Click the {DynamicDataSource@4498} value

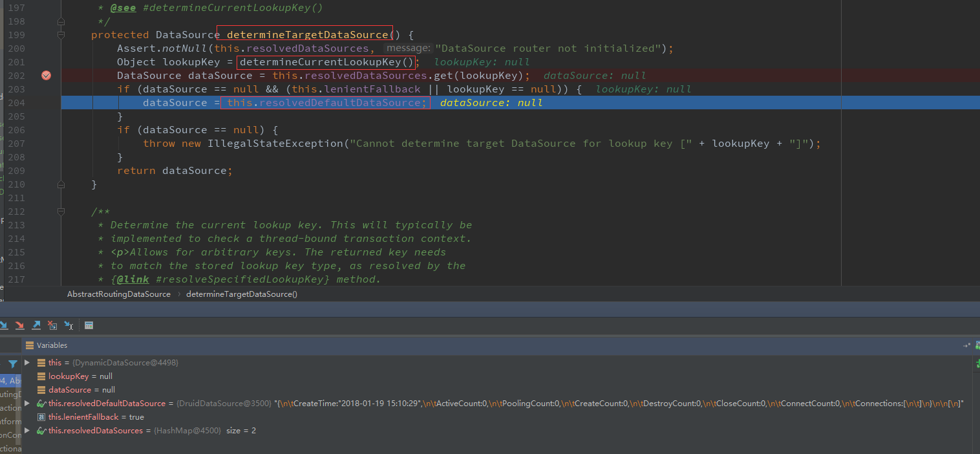pyautogui.click(x=125, y=363)
